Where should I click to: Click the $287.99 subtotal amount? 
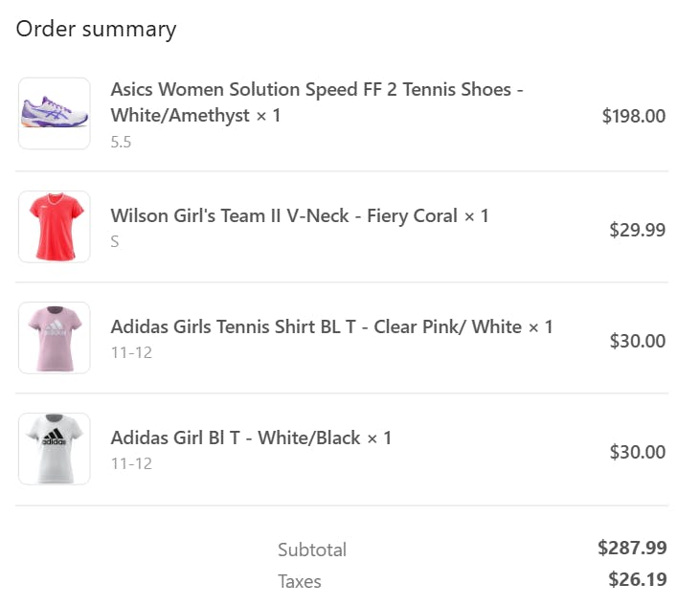pyautogui.click(x=632, y=548)
